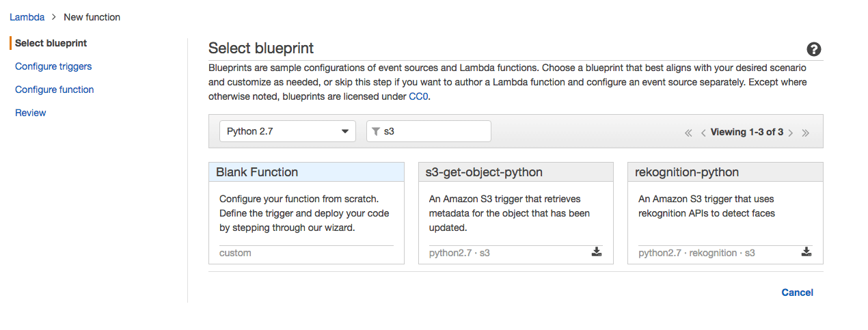This screenshot has width=868, height=330.
Task: Click the Viewing 1-3 of 3 label
Action: point(747,132)
